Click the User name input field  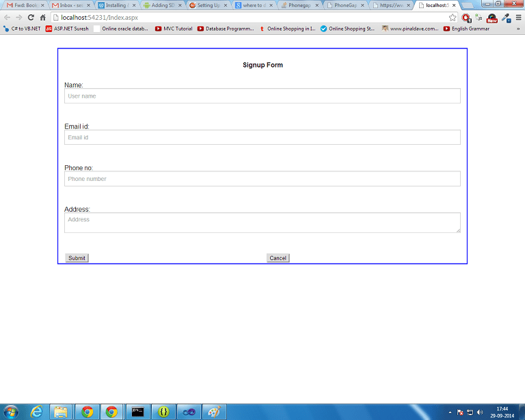[262, 96]
